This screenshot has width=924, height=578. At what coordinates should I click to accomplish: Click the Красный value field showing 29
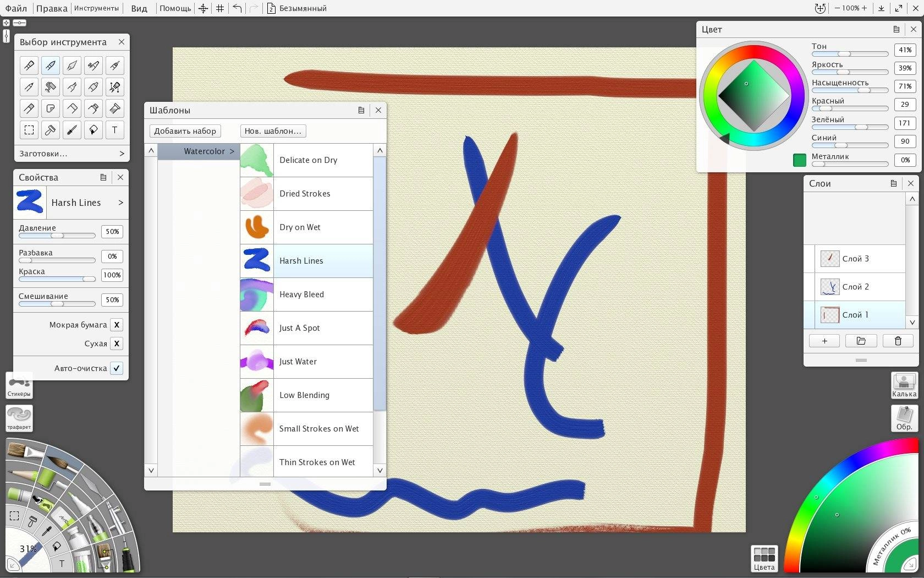905,105
